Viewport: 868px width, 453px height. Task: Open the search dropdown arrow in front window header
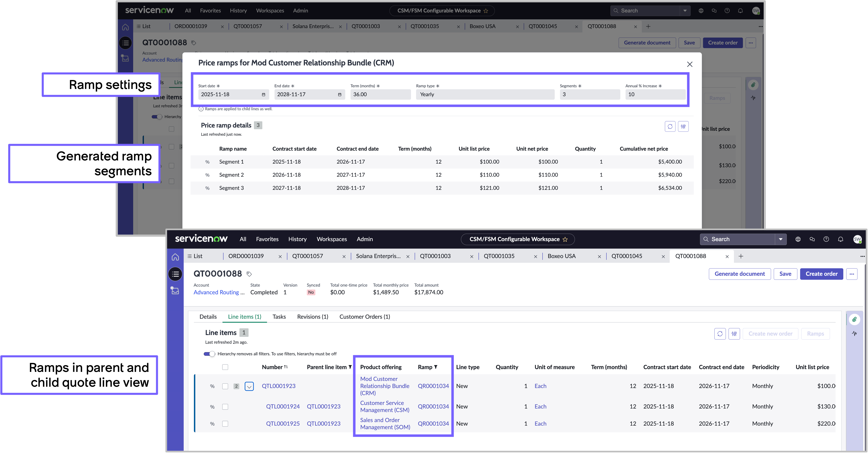781,239
